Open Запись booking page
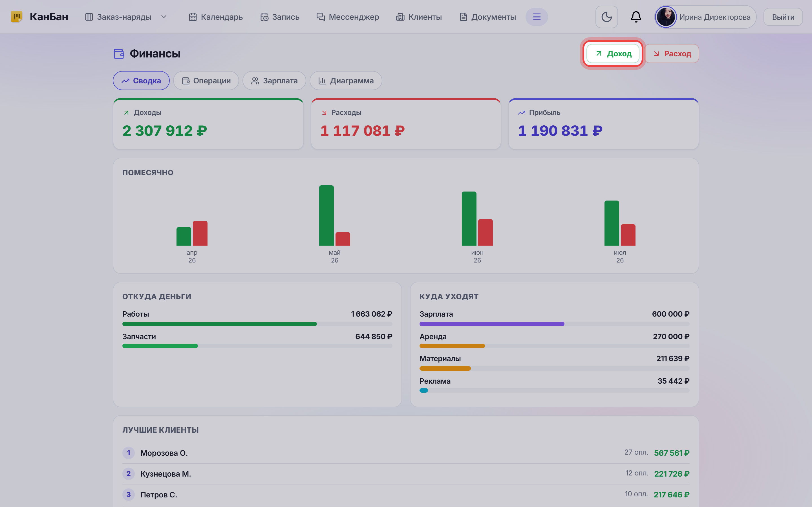The image size is (812, 507). click(x=280, y=17)
